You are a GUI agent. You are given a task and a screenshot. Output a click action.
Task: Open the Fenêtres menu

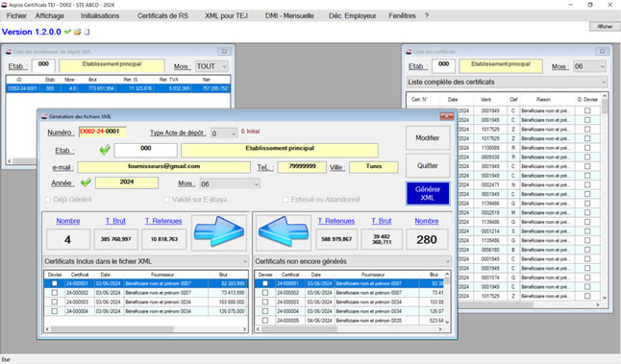[402, 15]
